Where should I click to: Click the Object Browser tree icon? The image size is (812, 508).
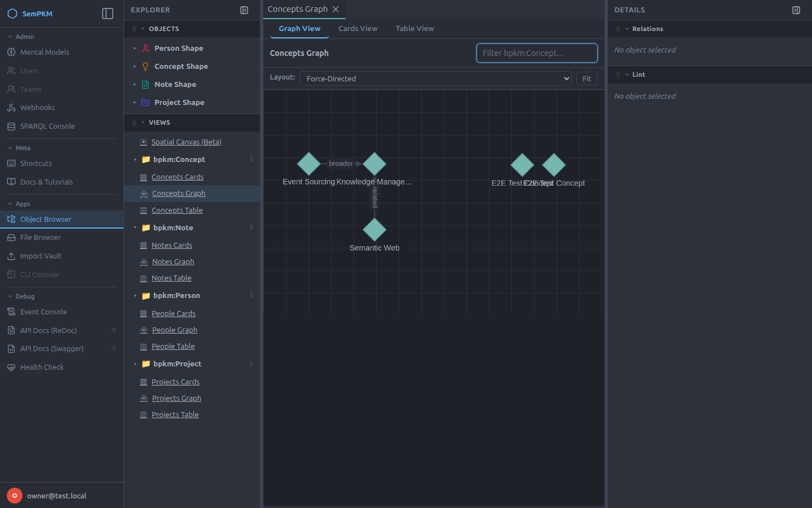click(x=11, y=219)
